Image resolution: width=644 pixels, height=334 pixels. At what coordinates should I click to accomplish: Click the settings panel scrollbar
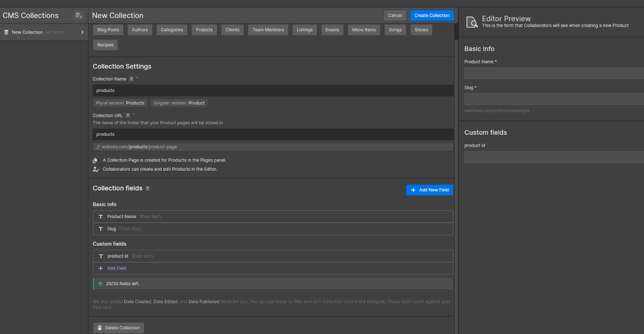coord(456,32)
